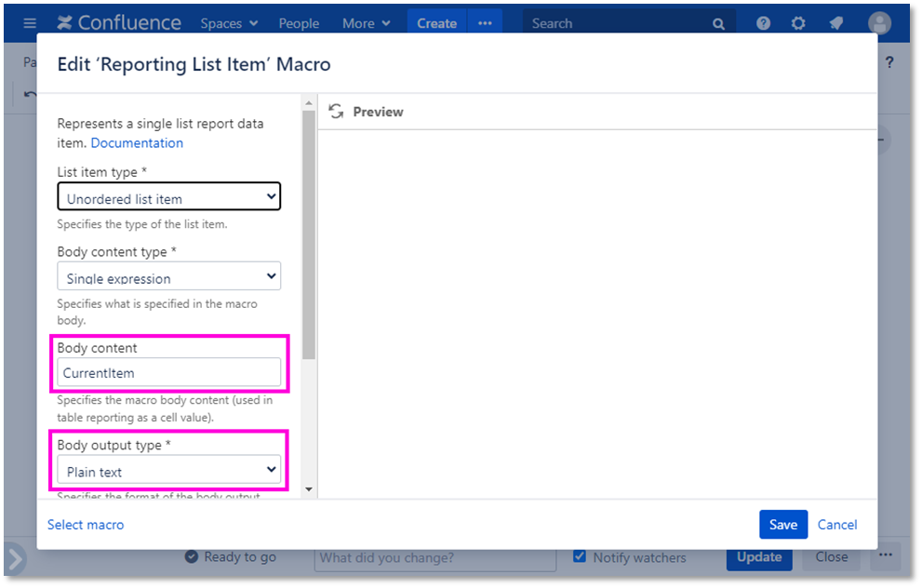The height and width of the screenshot is (588, 922).
Task: Open the Documentation link
Action: 137,143
